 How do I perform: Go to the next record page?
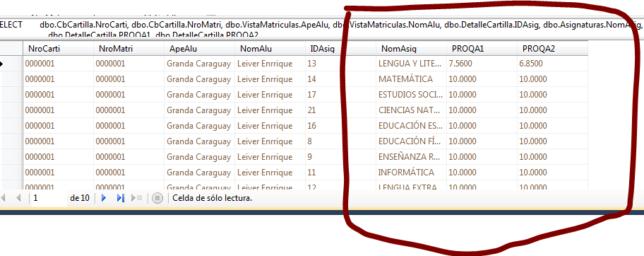tap(104, 198)
